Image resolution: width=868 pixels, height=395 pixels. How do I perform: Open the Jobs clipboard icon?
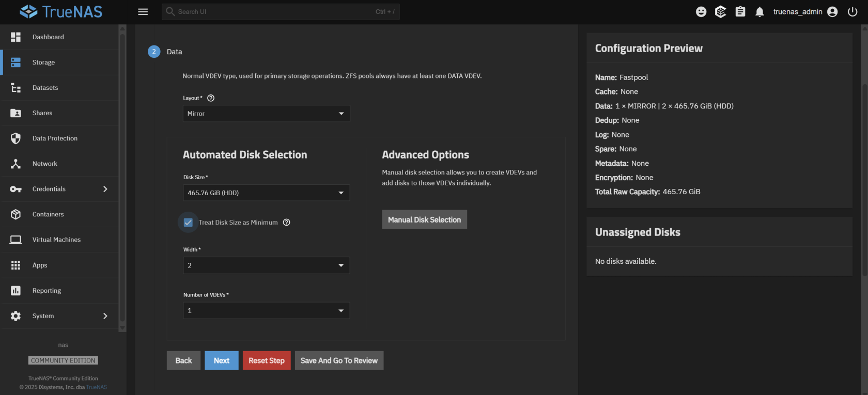740,12
